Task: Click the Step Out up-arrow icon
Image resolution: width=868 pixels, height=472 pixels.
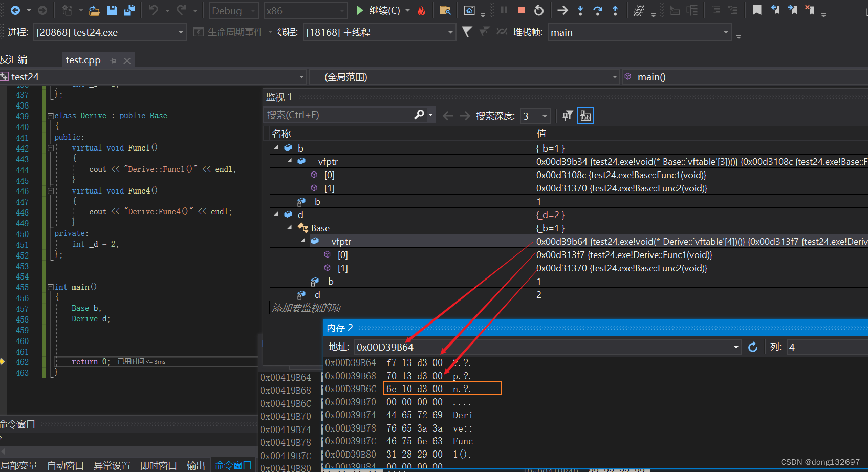Action: pos(615,10)
